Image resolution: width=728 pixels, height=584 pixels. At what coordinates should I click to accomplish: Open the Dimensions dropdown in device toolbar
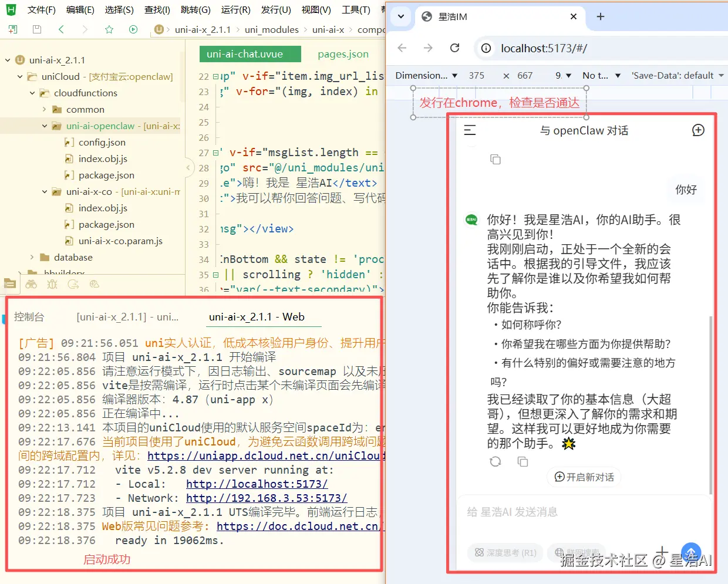pyautogui.click(x=426, y=75)
